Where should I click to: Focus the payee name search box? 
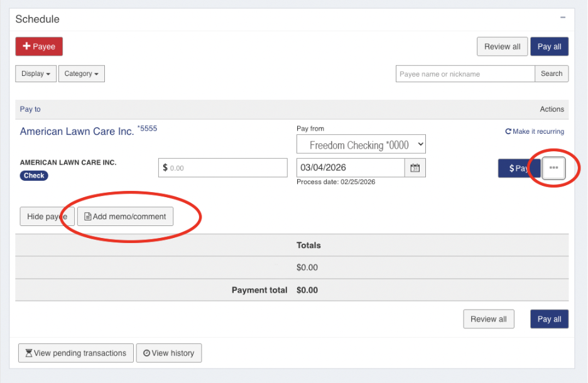click(465, 73)
